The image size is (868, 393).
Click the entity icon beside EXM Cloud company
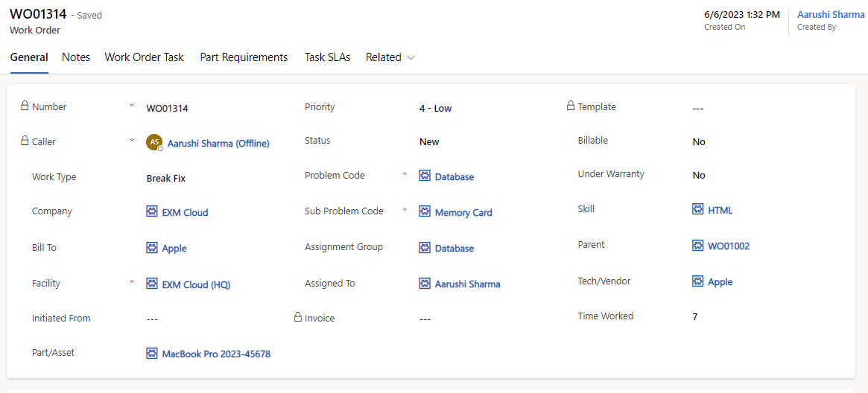pos(152,212)
